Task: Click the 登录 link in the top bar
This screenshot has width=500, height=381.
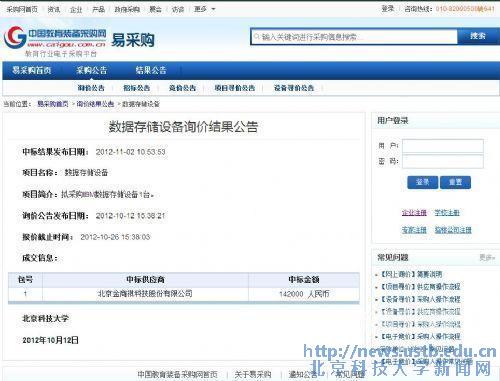Action: tap(388, 9)
